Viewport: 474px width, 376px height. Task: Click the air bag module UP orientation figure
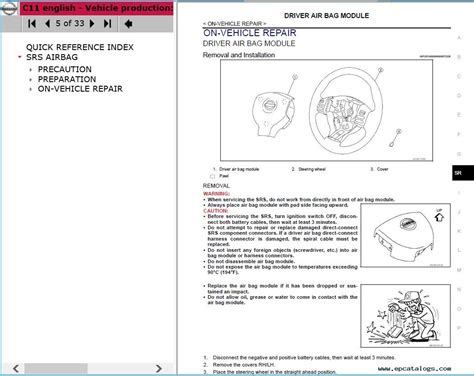[x=405, y=235]
